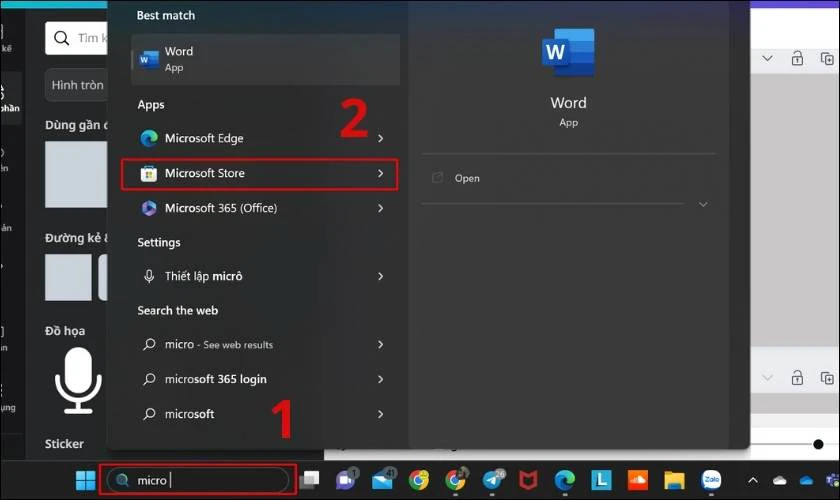The height and width of the screenshot is (500, 840).
Task: Expand Microsoft Edge result chevron
Action: click(380, 138)
